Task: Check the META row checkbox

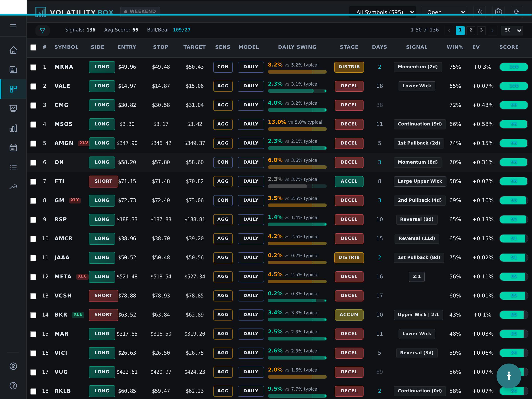Action: pos(33,277)
